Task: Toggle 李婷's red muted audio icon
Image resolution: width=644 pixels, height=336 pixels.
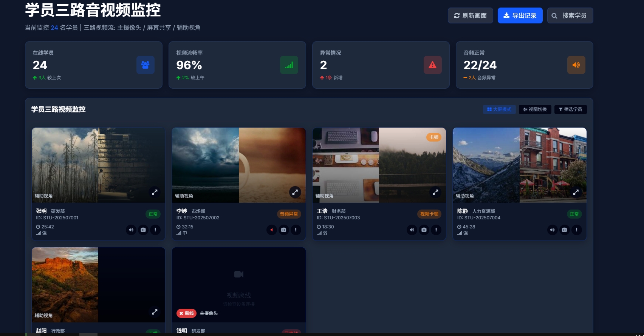Action: [272, 230]
